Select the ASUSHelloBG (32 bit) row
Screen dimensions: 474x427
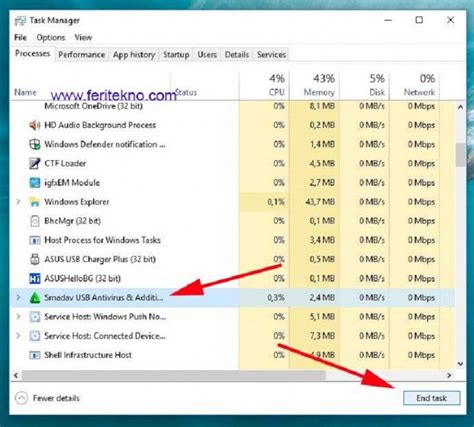[233, 279]
